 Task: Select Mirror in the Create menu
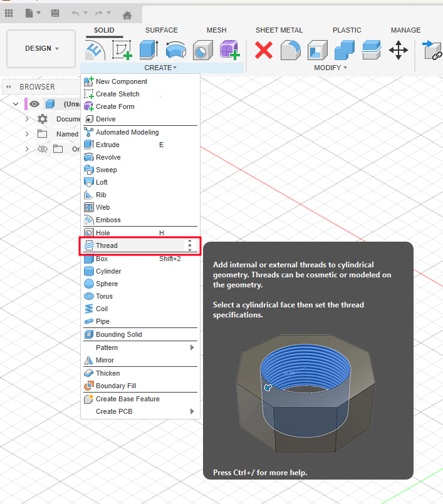pyautogui.click(x=140, y=360)
